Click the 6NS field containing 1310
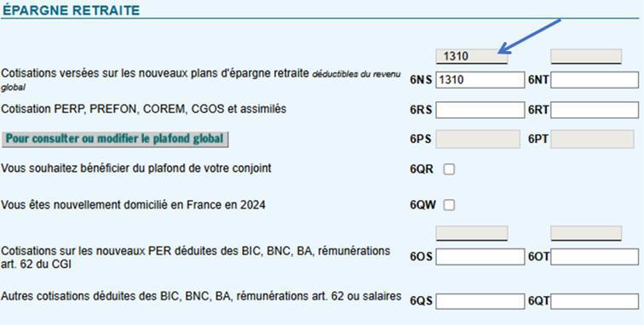The width and height of the screenshot is (644, 325). pos(480,80)
